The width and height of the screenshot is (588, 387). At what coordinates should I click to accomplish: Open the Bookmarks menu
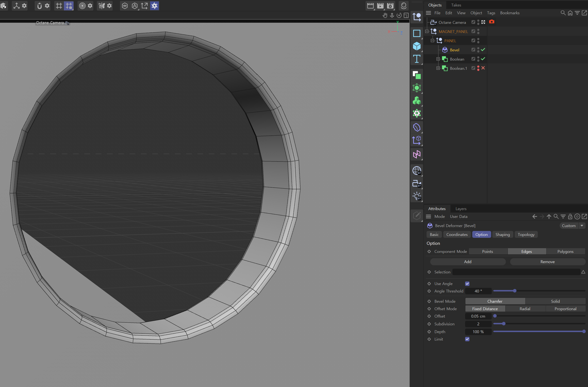pos(510,13)
